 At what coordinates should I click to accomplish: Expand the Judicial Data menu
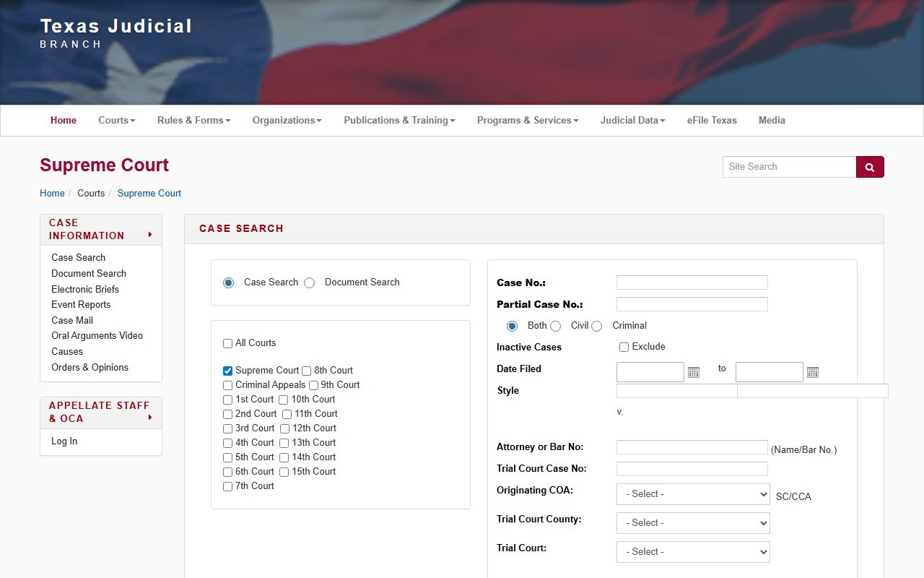click(x=633, y=121)
